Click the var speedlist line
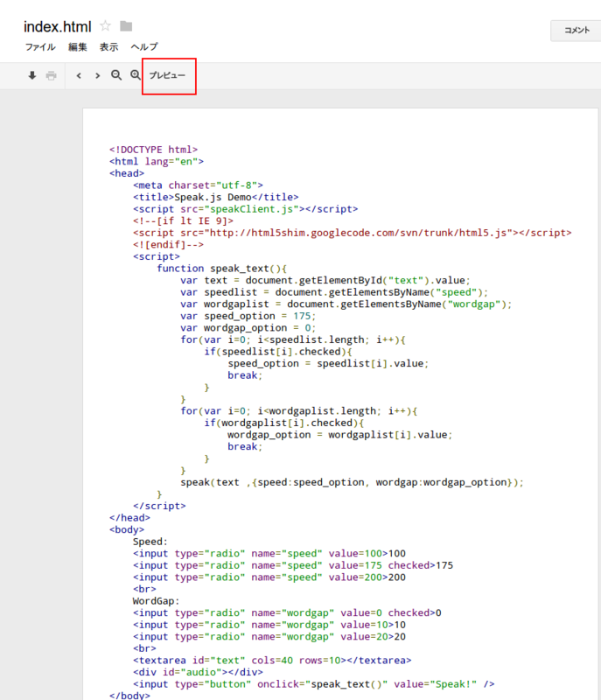 334,292
